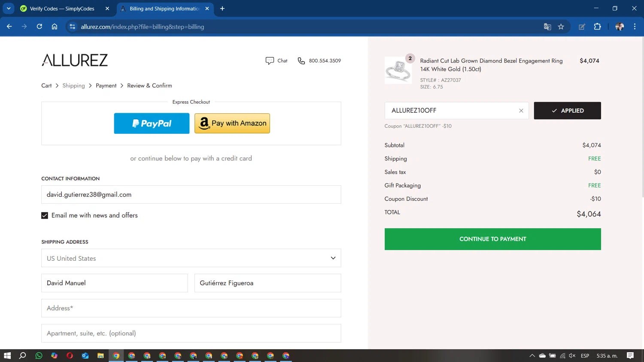Choose Pay with Amazon button

pos(232,124)
